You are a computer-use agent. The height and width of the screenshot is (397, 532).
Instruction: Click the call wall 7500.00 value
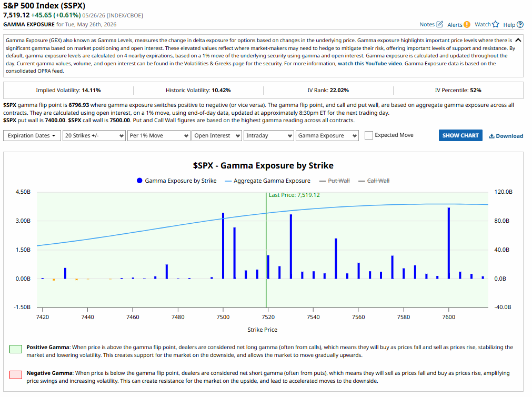point(120,120)
